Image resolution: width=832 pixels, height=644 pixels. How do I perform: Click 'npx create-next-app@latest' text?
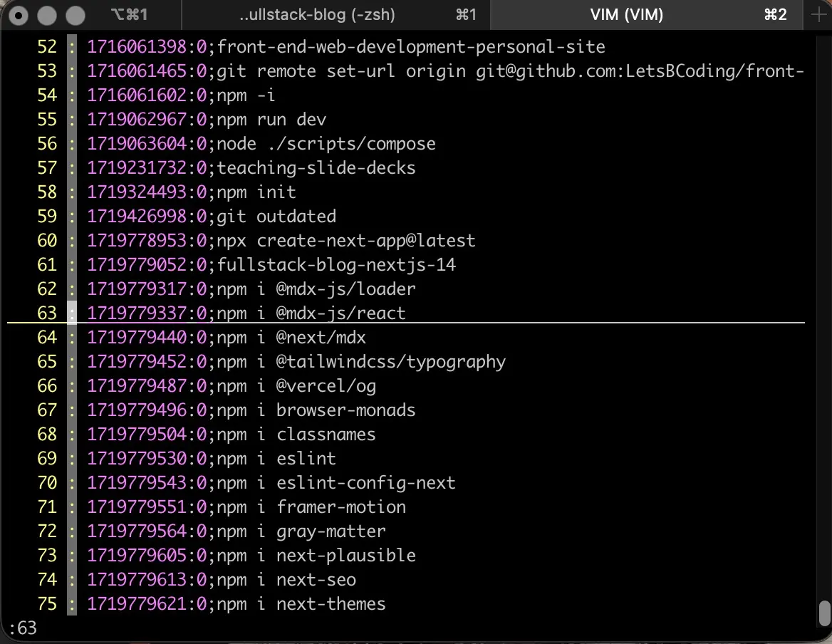(346, 241)
